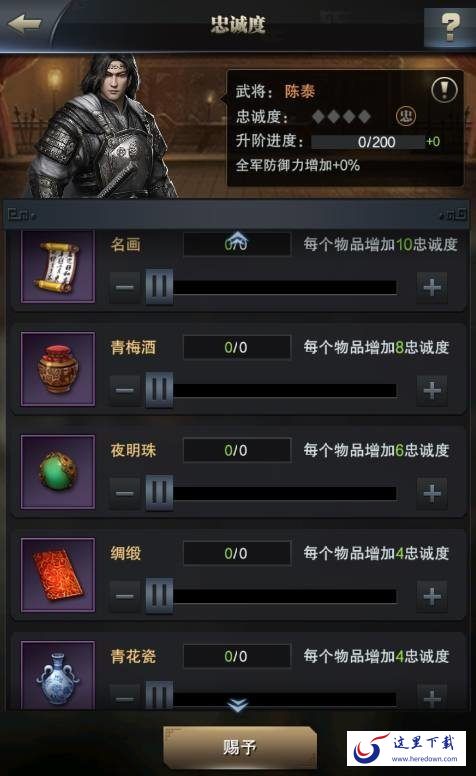Select the 夜明珠 green pearl icon
The image size is (476, 776).
click(x=58, y=472)
